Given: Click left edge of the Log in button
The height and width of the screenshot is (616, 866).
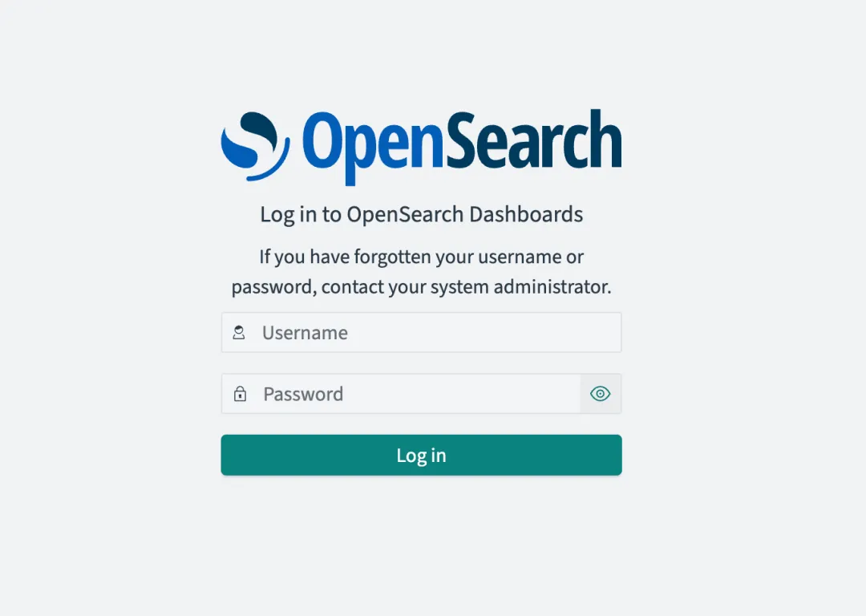Looking at the screenshot, I should (x=232, y=455).
